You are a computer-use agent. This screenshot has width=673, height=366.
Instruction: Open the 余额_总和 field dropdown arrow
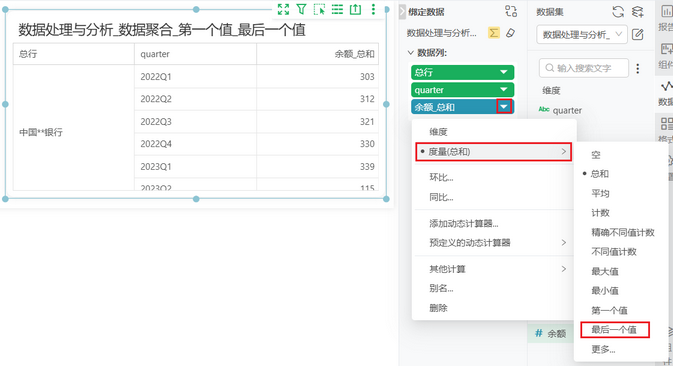(504, 106)
